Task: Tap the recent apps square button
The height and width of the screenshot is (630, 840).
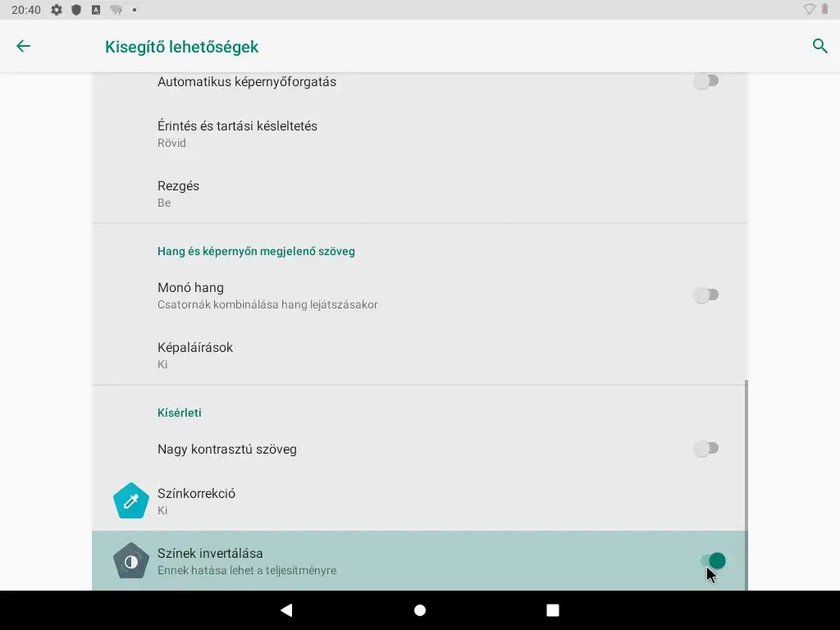Action: tap(552, 610)
